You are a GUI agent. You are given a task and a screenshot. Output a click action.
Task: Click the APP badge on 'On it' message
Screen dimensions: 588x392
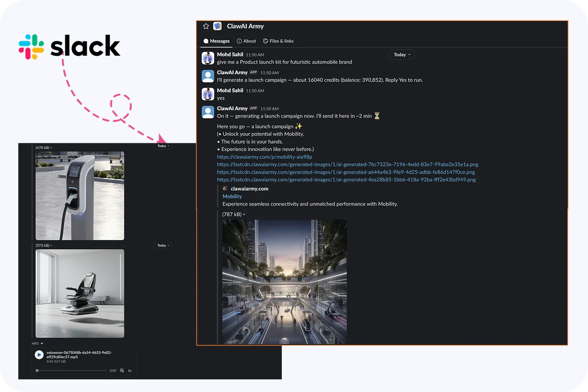(253, 108)
